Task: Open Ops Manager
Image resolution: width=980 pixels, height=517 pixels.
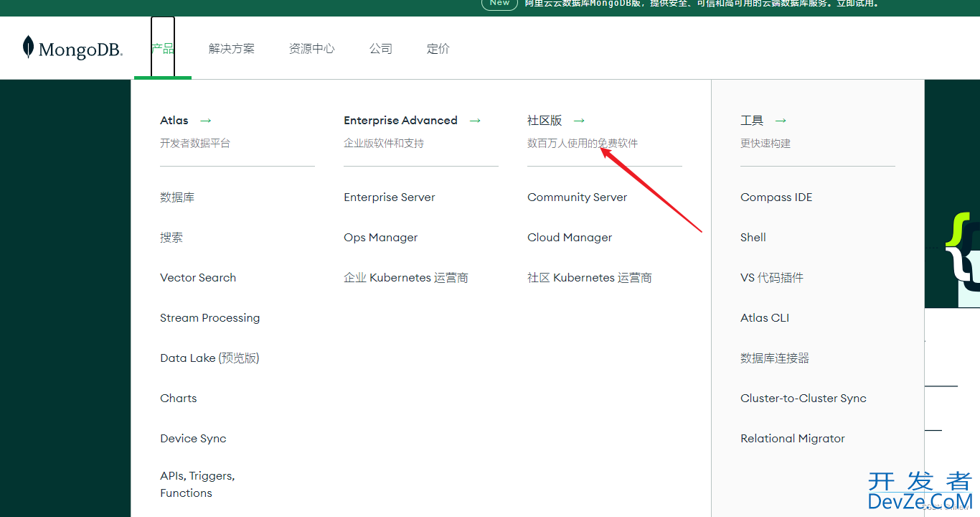Action: pyautogui.click(x=381, y=238)
